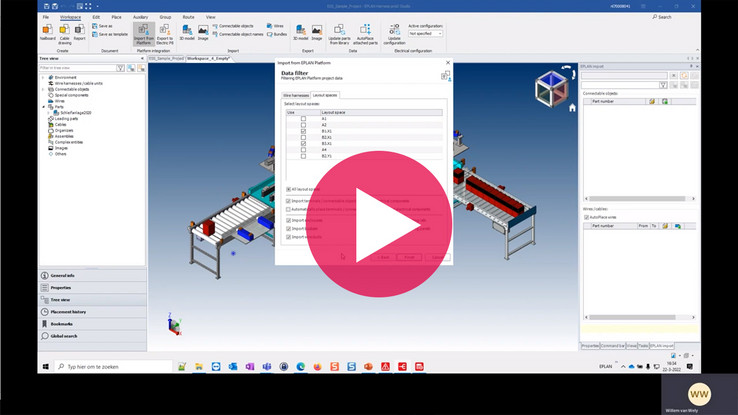Screen dimensions: 738x415
Task: Click the Report icon in Create group
Action: [x=80, y=32]
